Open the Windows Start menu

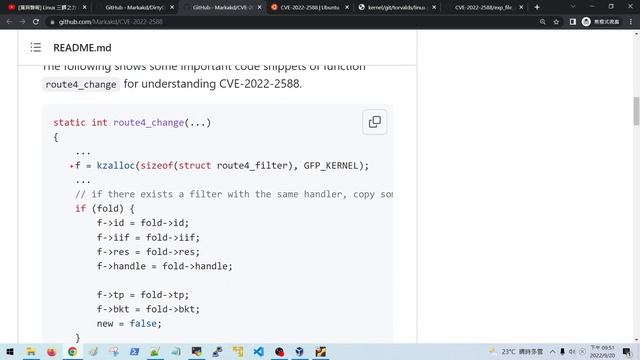tap(10, 351)
